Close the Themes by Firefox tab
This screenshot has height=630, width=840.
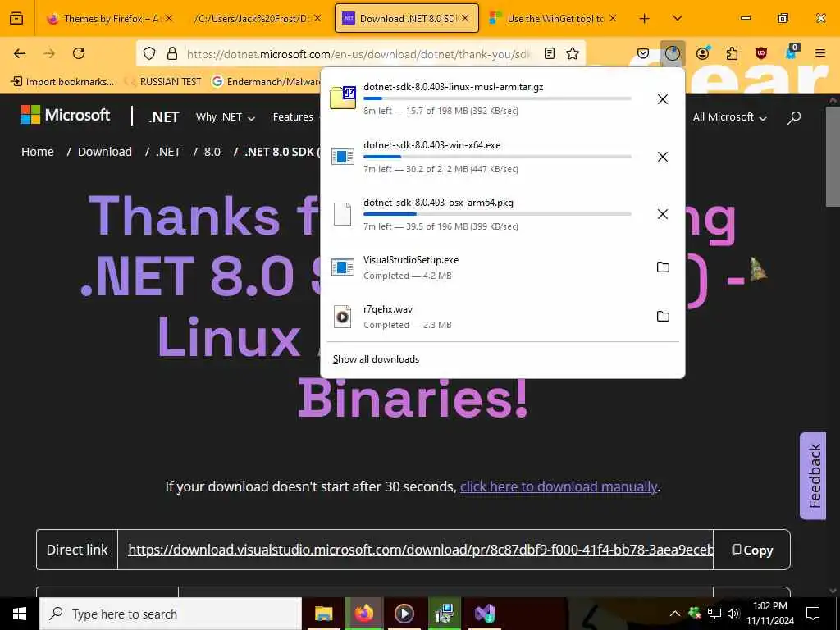(x=169, y=18)
